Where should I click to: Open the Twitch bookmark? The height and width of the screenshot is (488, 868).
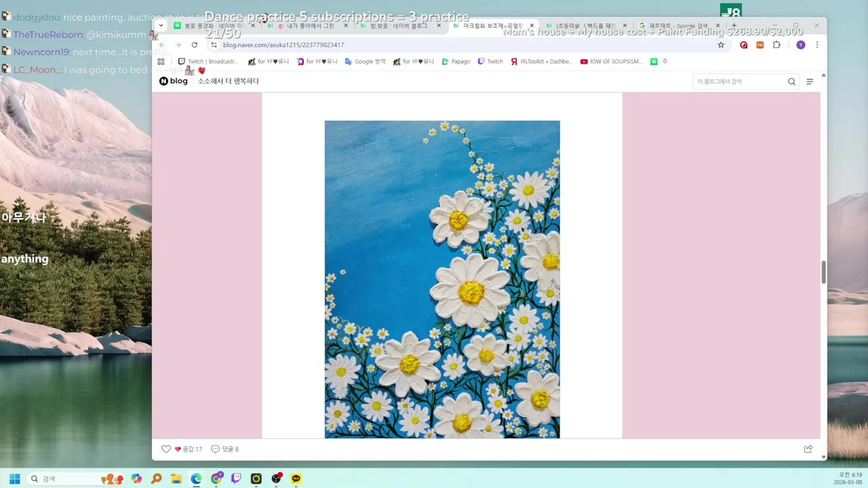click(x=490, y=61)
